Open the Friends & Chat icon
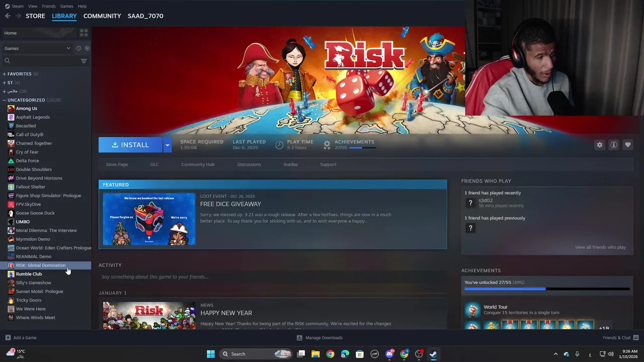The width and height of the screenshot is (644, 362). pos(636,338)
